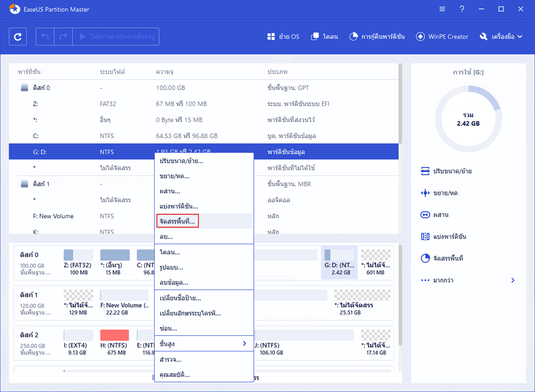Image resolution: width=535 pixels, height=392 pixels.
Task: Select the ดิสก์ 0 row in partition list
Action: (x=204, y=88)
